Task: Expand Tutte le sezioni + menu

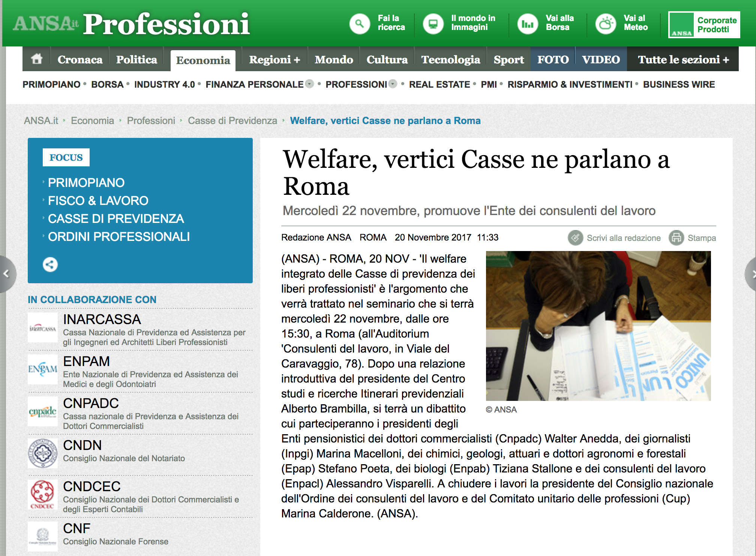Action: pos(684,60)
